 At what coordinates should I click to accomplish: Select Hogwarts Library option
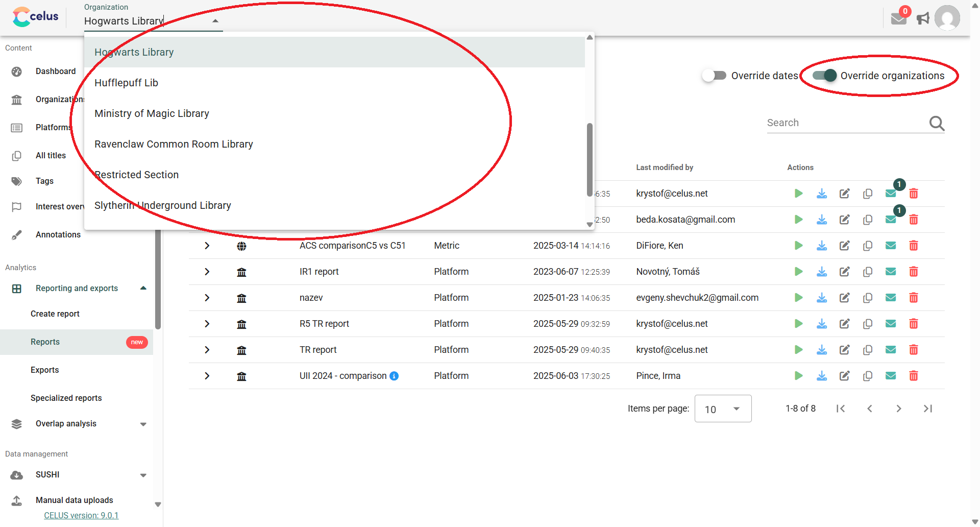pos(334,52)
